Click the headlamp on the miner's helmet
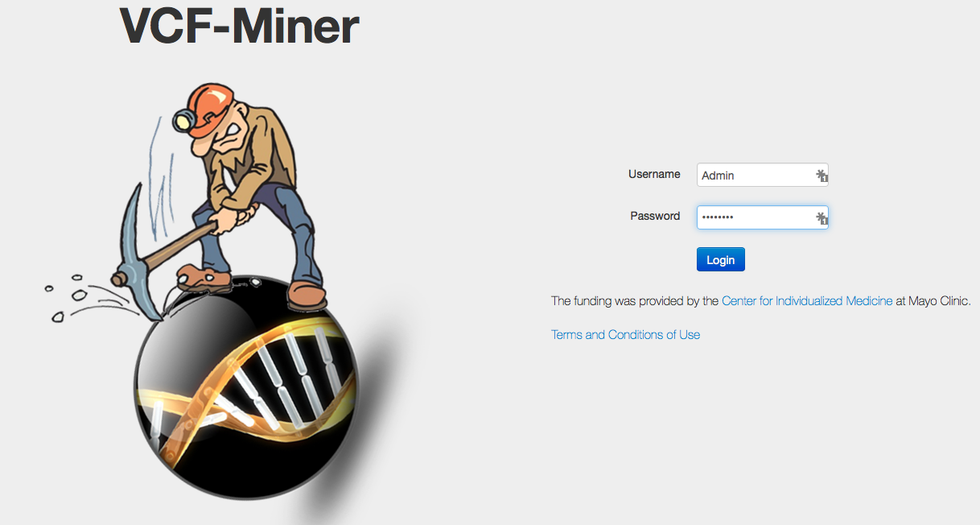Image resolution: width=980 pixels, height=525 pixels. [x=184, y=121]
